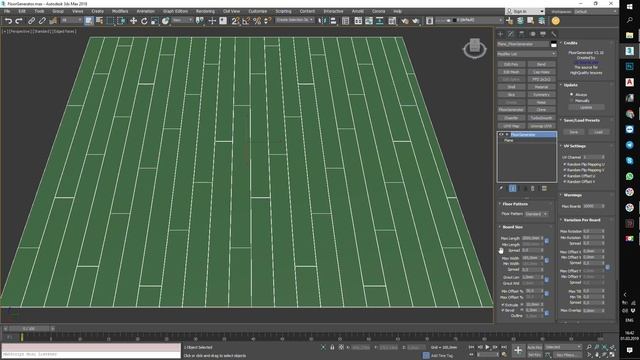The width and height of the screenshot is (640, 360).
Task: Open the Corona menu
Action: 378,11
